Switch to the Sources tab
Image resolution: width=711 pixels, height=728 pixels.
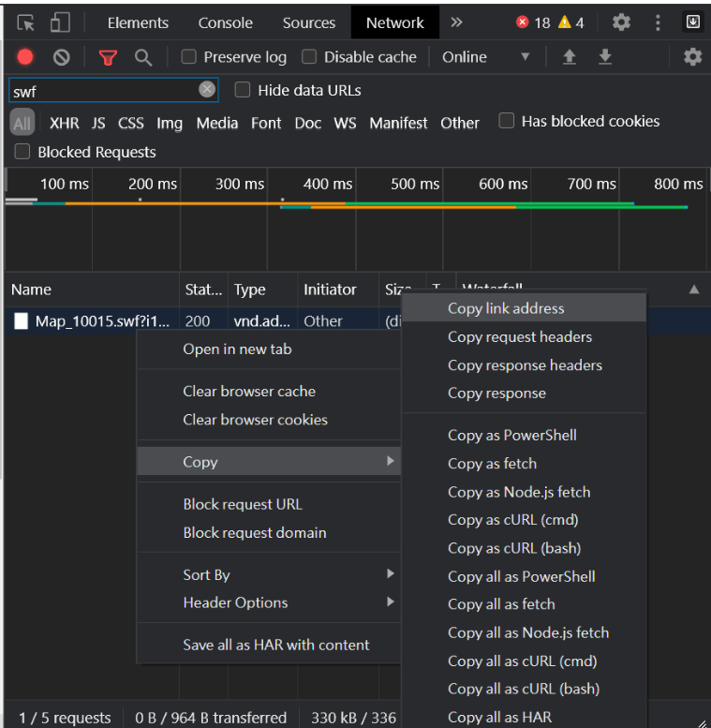(x=308, y=22)
